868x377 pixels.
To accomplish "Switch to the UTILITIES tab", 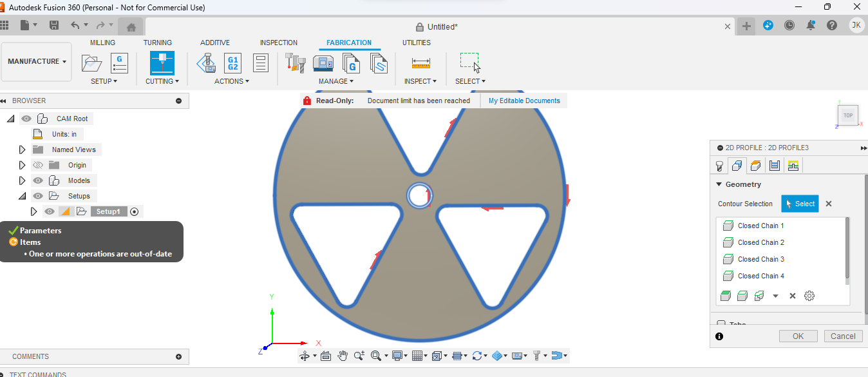I will (417, 43).
